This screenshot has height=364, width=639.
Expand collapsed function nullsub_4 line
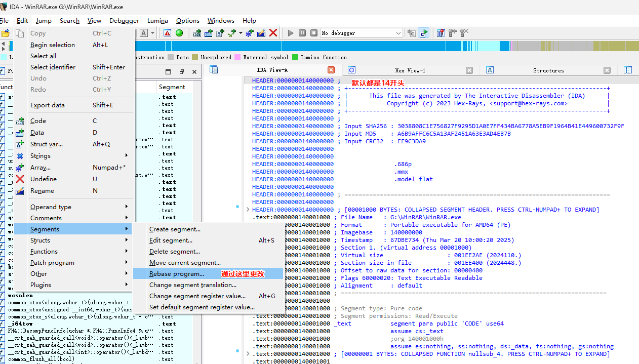pyautogui.click(x=248, y=354)
